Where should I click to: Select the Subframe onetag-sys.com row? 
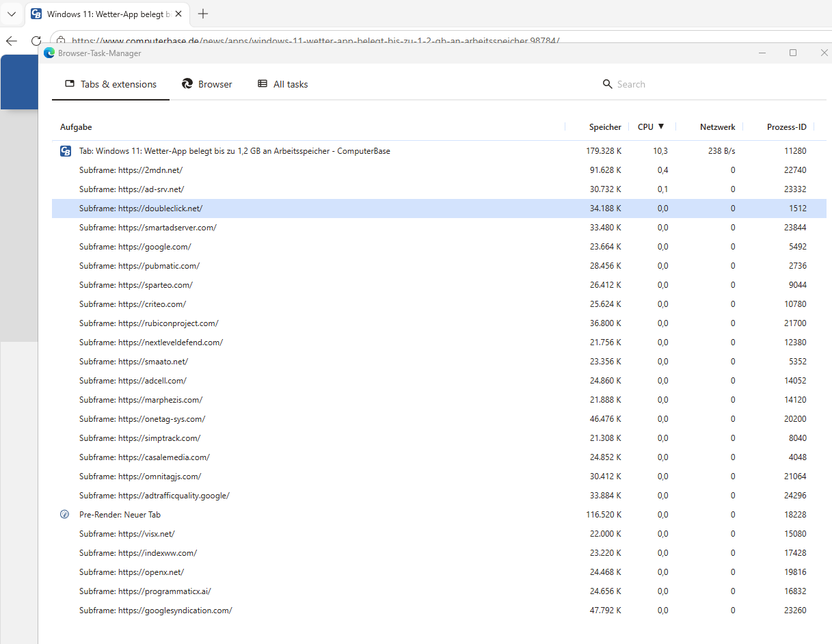pyautogui.click(x=439, y=419)
